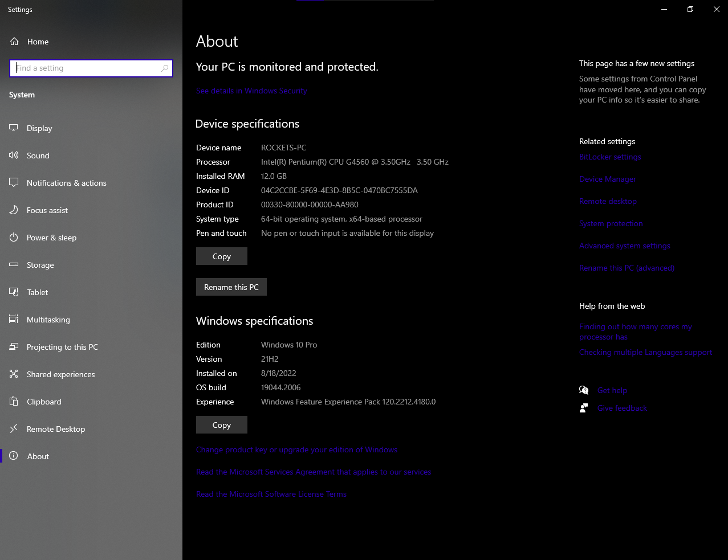Click the Product ID 00330-80000-00000-AA980
Screen dimensions: 728x560
pyautogui.click(x=310, y=205)
